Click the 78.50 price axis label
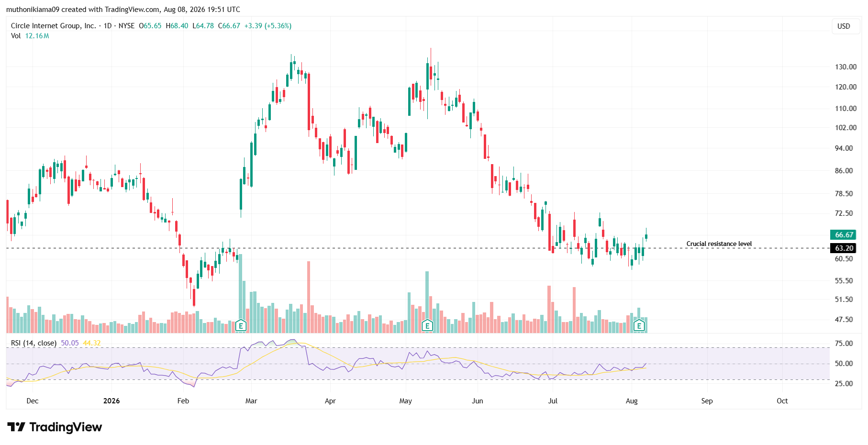 click(x=844, y=193)
